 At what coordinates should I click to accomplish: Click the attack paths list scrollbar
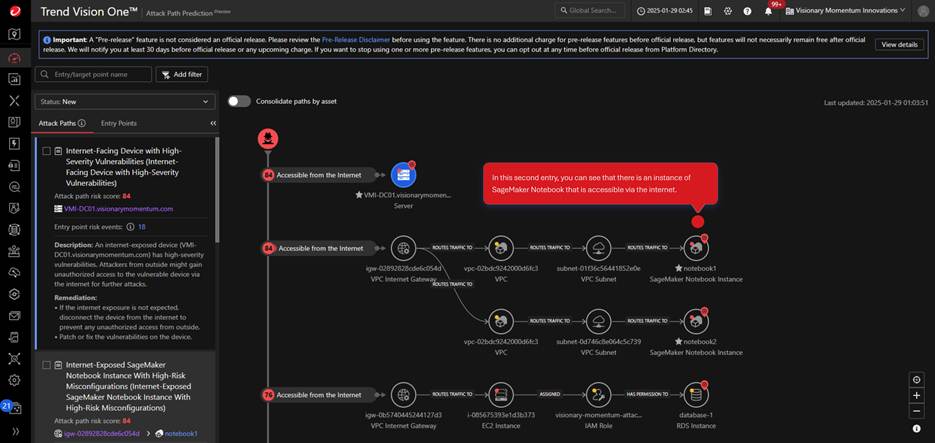click(x=217, y=190)
